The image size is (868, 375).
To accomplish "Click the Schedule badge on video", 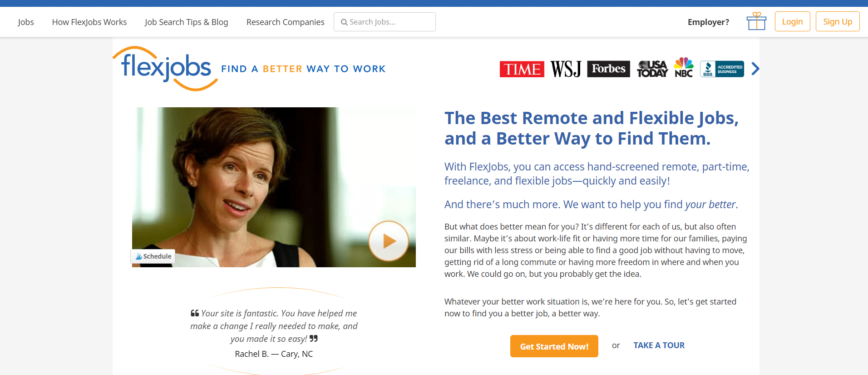I will [x=153, y=256].
